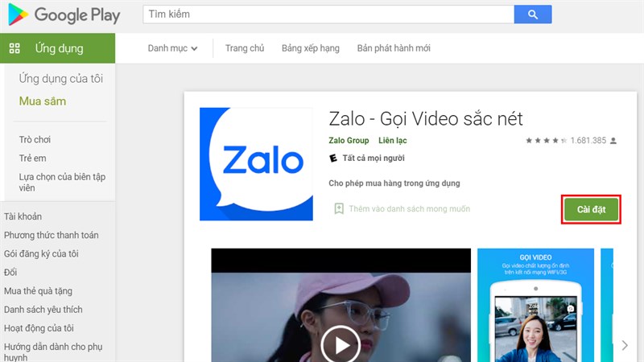Click Đổi in sidebar
This screenshot has height=362, width=644.
coord(10,272)
